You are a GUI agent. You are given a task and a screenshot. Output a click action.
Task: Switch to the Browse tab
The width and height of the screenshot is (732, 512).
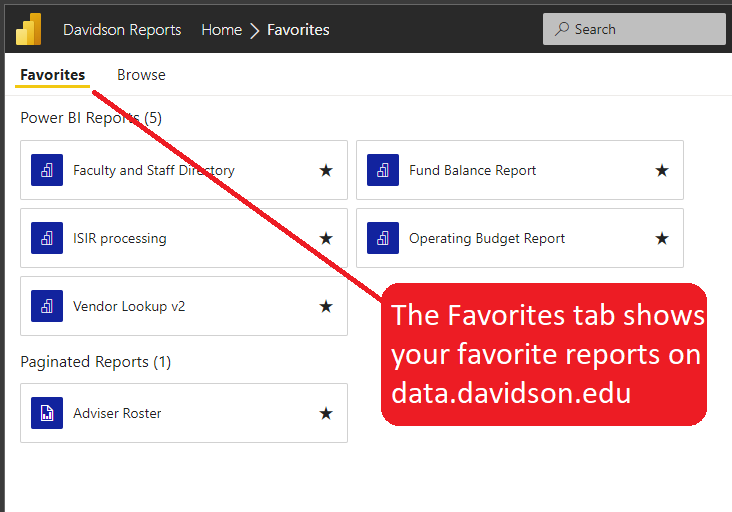coord(141,75)
